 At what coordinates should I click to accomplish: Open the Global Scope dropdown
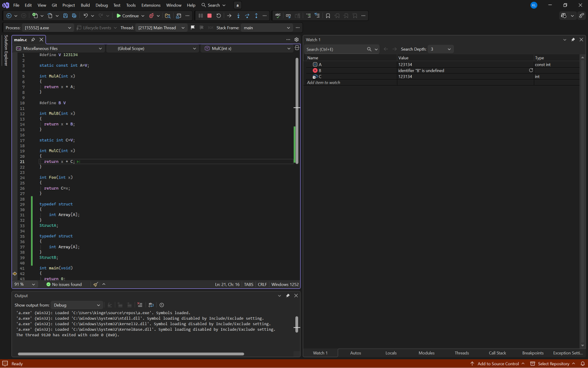pos(152,49)
